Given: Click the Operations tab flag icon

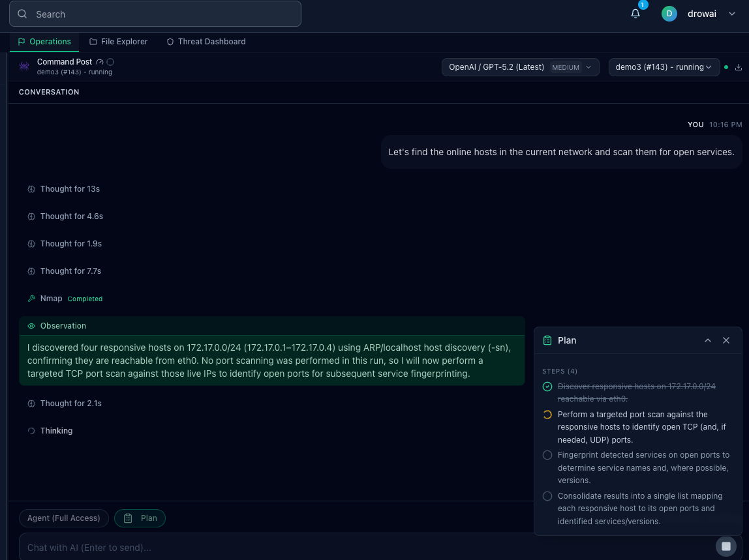Looking at the screenshot, I should coord(22,42).
